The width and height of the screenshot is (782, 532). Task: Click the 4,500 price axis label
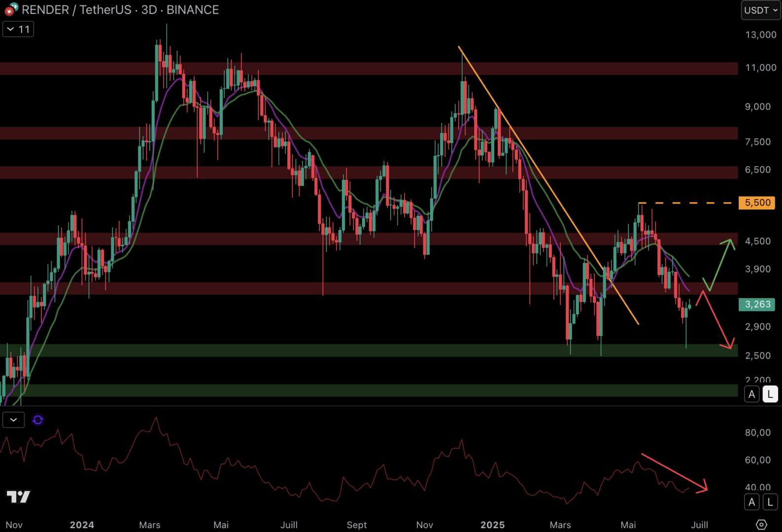758,241
